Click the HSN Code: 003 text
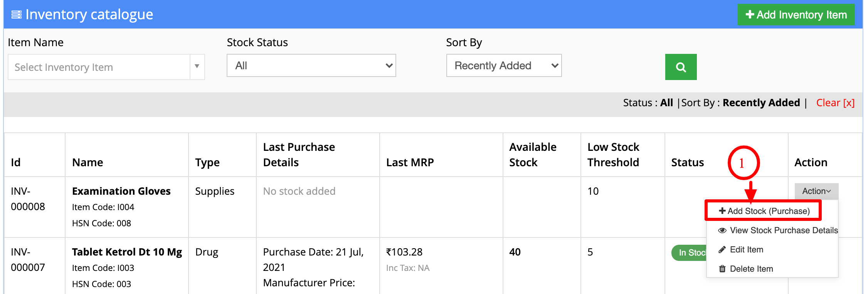 [x=101, y=284]
